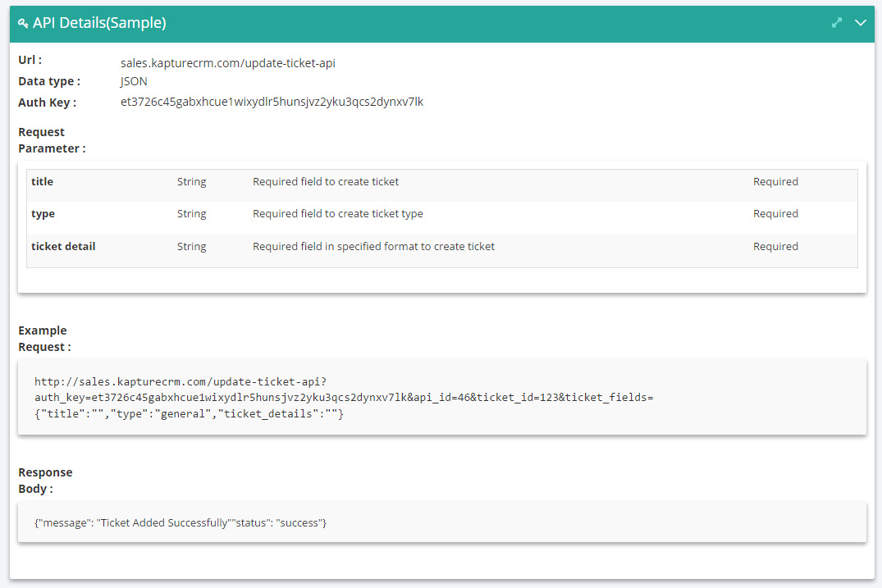The image size is (882, 588).
Task: Click the Required cell in ticket detail row
Action: tap(775, 246)
